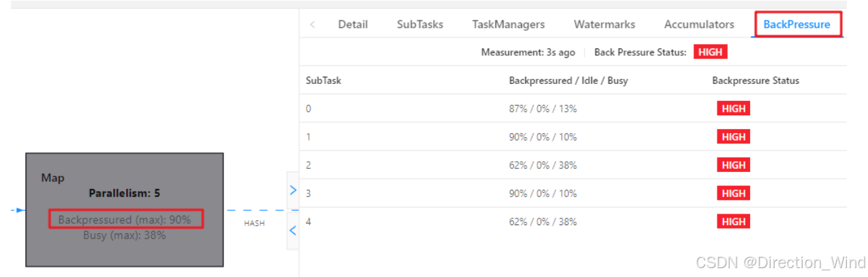Click HIGH status badge for subtask 3
Image resolution: width=868 pixels, height=277 pixels.
coord(733,193)
